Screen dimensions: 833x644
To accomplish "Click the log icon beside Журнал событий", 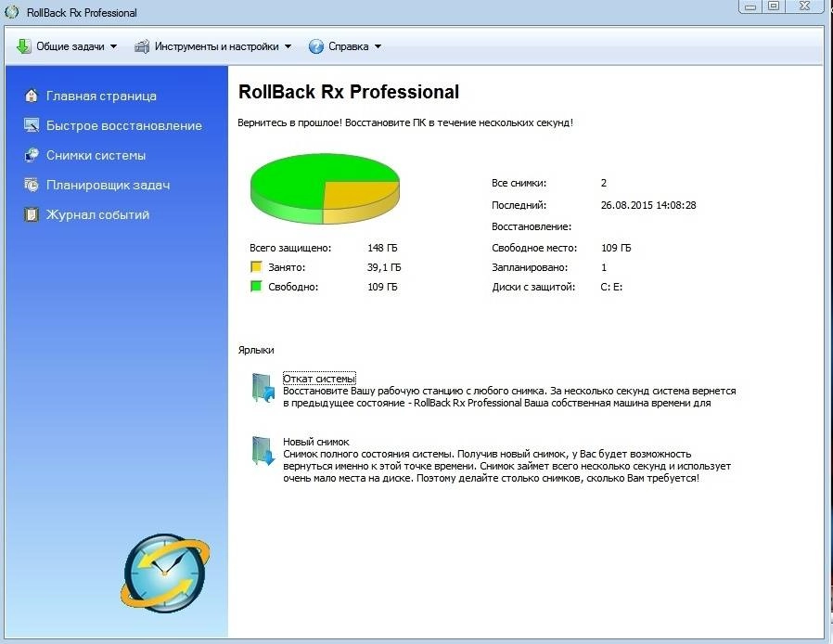I will (x=32, y=214).
